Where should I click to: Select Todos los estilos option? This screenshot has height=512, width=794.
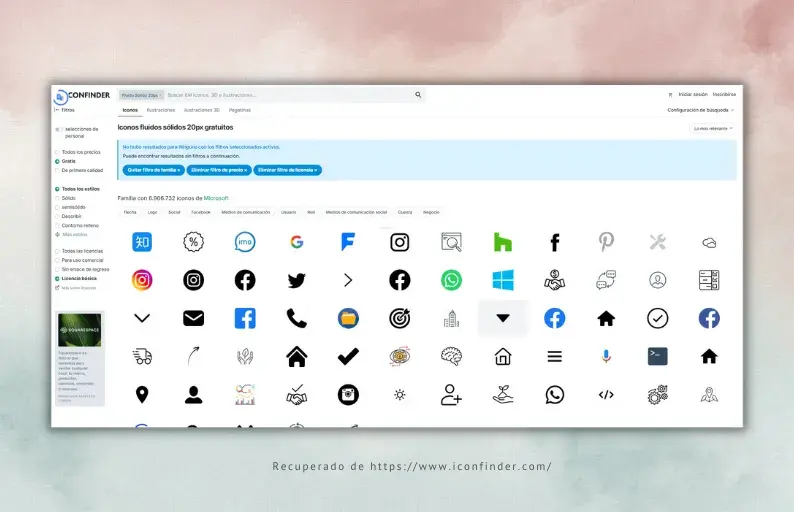point(77,189)
